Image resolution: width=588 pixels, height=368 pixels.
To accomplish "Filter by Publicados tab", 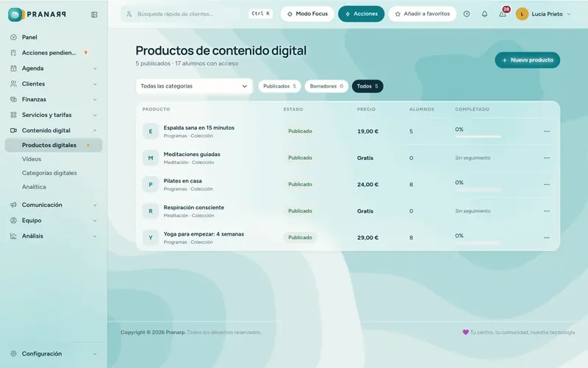I will point(279,86).
